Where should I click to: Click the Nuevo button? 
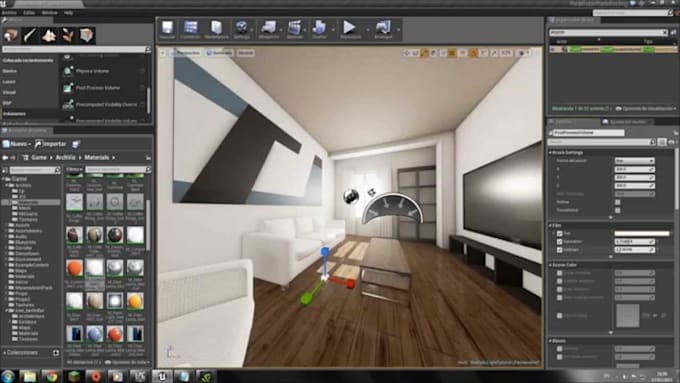tap(16, 144)
